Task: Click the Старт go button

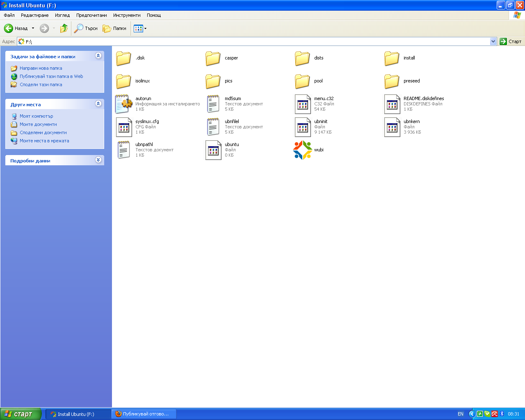Action: 511,41
